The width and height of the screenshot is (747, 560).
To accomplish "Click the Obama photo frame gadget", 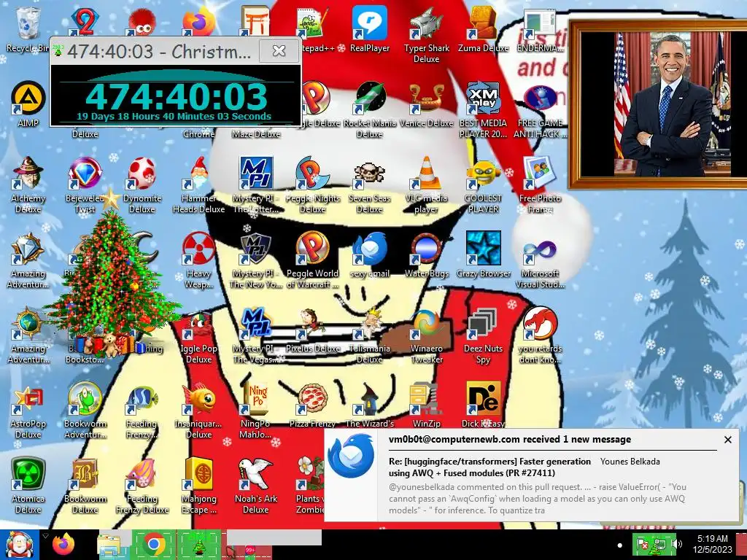I will pyautogui.click(x=658, y=105).
